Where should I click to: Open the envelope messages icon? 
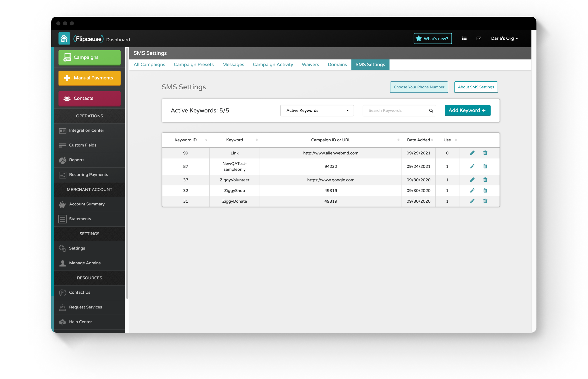pyautogui.click(x=479, y=38)
